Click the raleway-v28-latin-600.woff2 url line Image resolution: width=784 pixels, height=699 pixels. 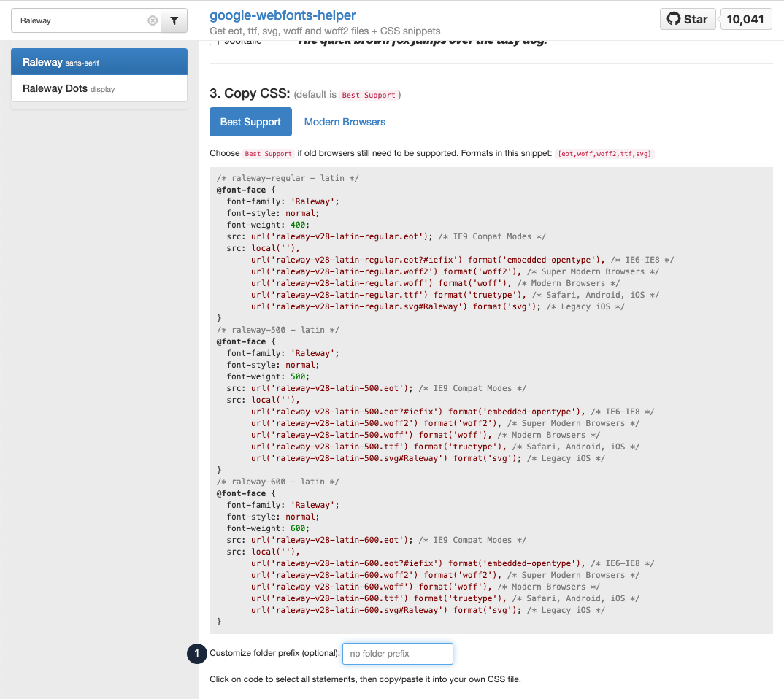(445, 575)
